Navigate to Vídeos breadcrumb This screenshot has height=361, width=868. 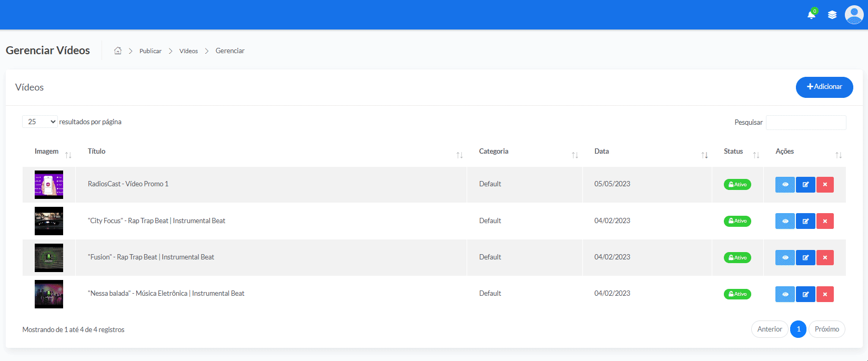[188, 51]
